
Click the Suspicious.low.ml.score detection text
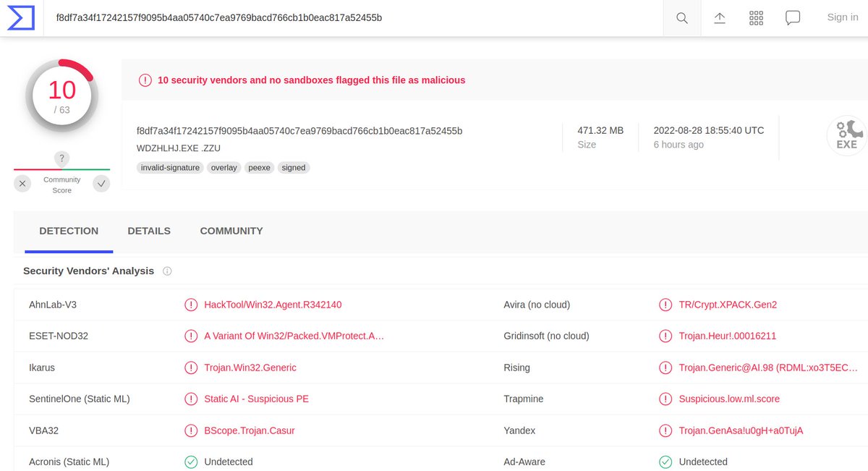click(729, 399)
